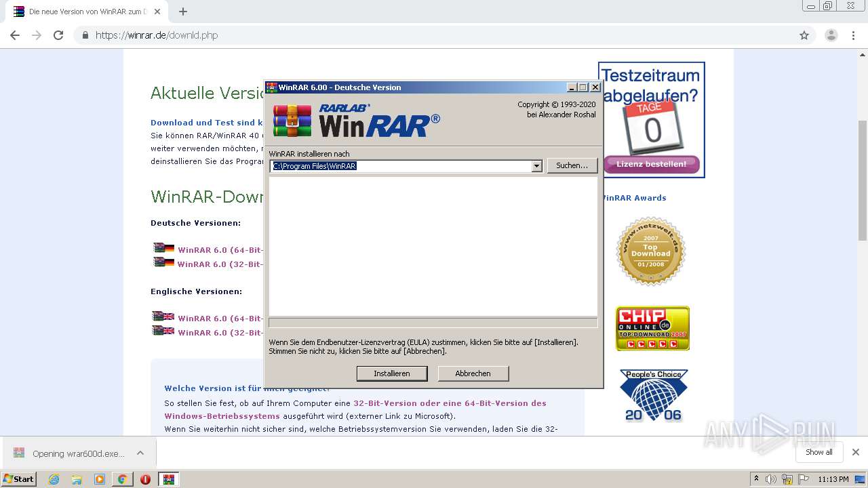
Task: Reload the winrar.de page
Action: click(58, 35)
